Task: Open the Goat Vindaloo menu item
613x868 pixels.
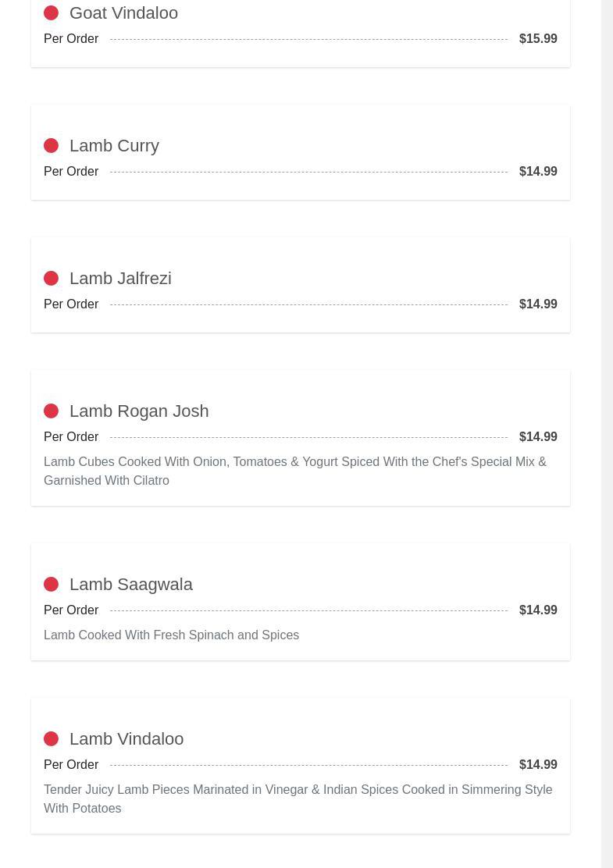Action: (123, 13)
